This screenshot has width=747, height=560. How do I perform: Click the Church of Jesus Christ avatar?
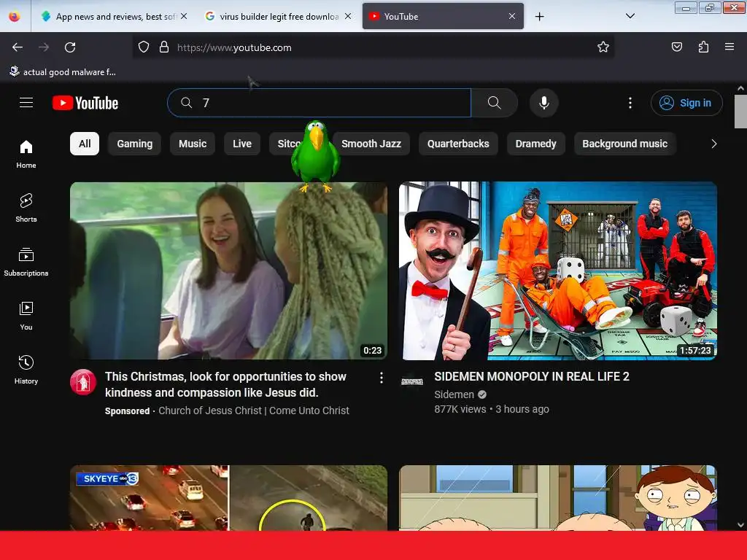coord(83,382)
